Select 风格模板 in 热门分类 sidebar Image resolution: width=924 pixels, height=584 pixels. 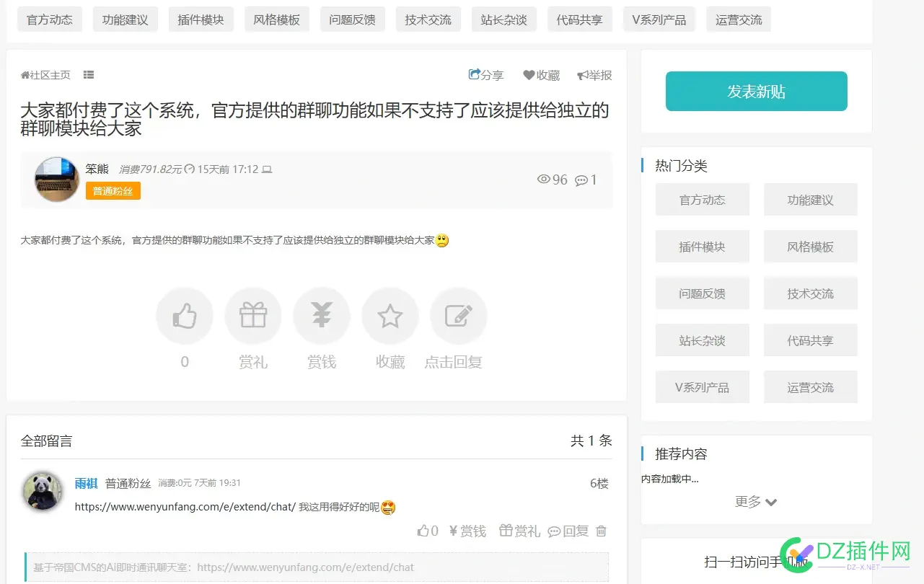pos(811,247)
